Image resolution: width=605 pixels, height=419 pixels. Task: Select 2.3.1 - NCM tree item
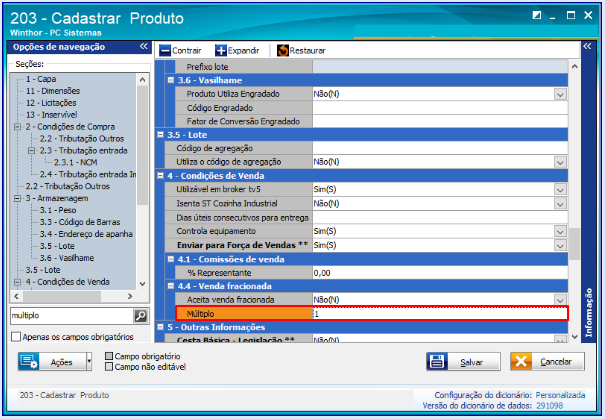click(76, 162)
